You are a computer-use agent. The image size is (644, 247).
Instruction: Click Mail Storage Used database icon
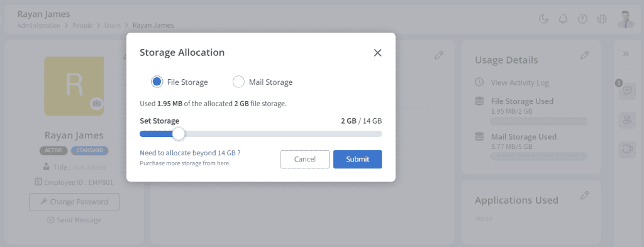tap(479, 137)
